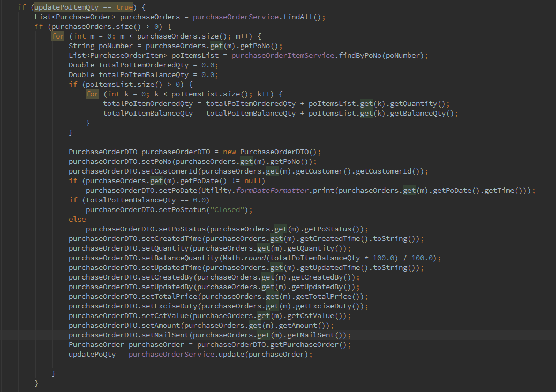Click the "Closed" string literal
The height and width of the screenshot is (392, 556).
pos(227,210)
